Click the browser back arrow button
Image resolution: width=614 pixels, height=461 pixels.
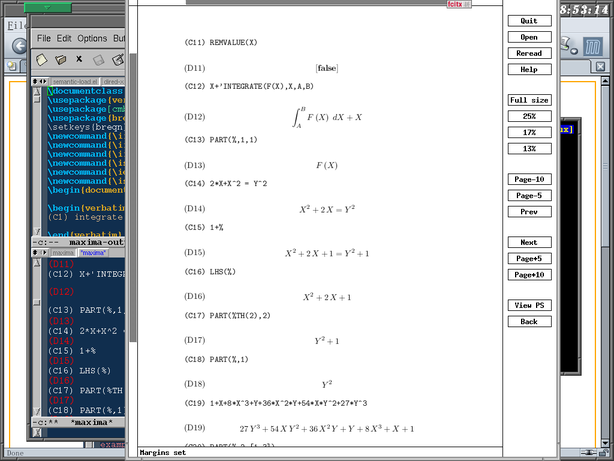(20, 46)
